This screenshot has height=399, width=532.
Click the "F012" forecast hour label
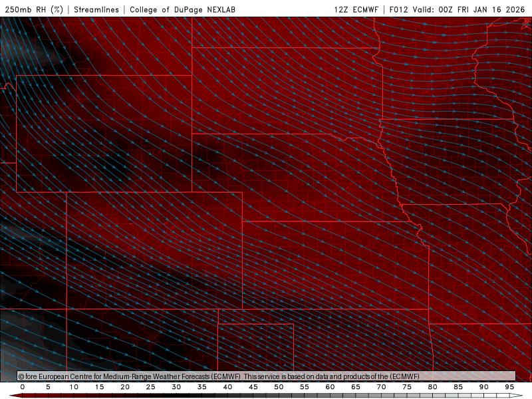pos(398,9)
